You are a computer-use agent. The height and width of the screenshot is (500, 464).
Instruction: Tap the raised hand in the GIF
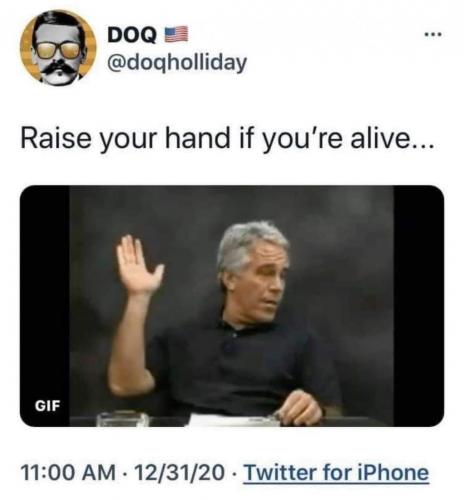coord(138,265)
